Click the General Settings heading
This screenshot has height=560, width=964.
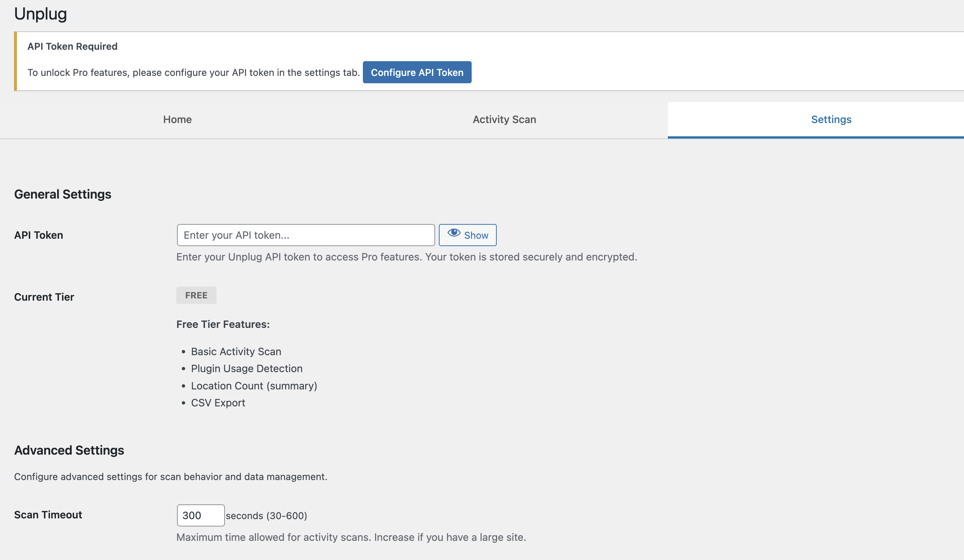point(63,194)
